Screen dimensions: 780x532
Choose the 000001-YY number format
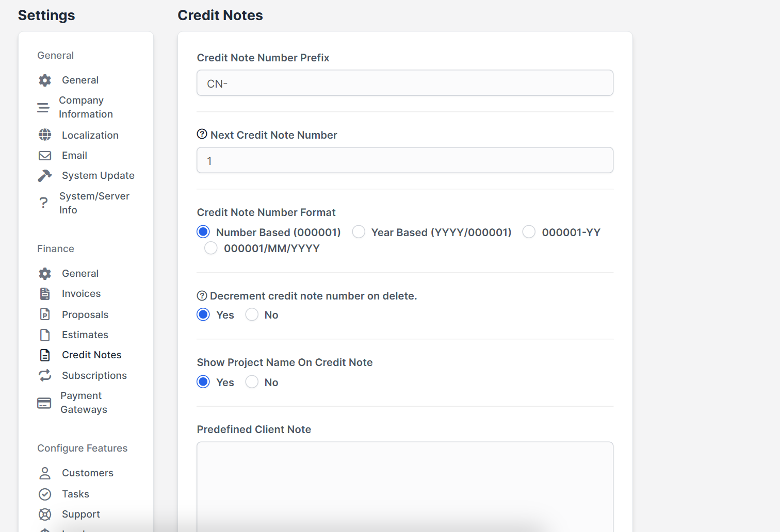pos(529,232)
